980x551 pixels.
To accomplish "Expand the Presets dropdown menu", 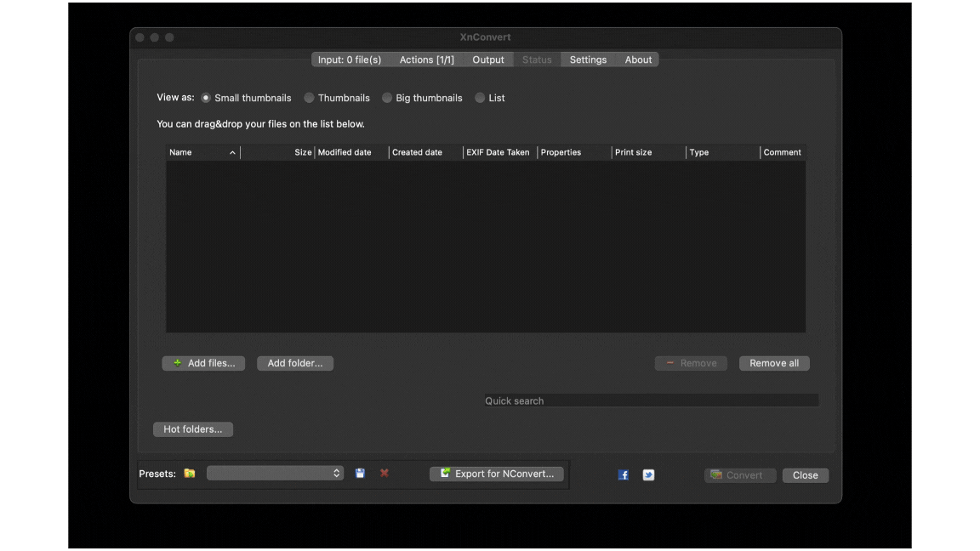I will [x=275, y=474].
